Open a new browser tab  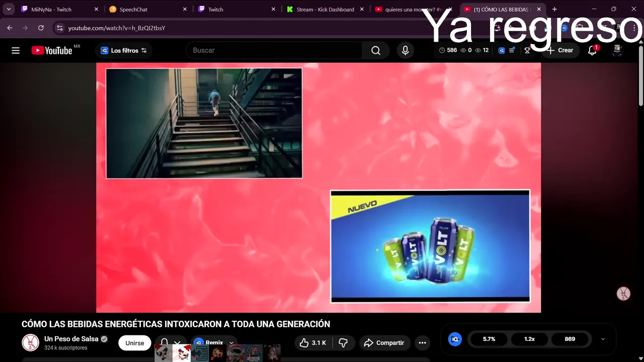coord(554,9)
